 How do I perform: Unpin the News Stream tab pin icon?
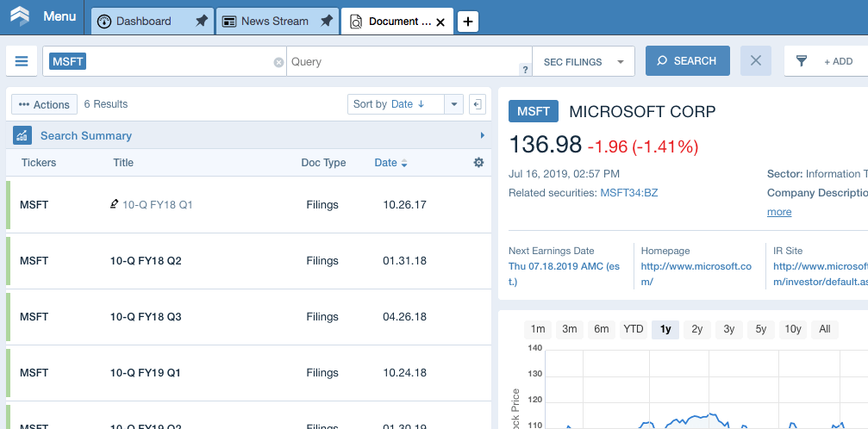[x=327, y=21]
